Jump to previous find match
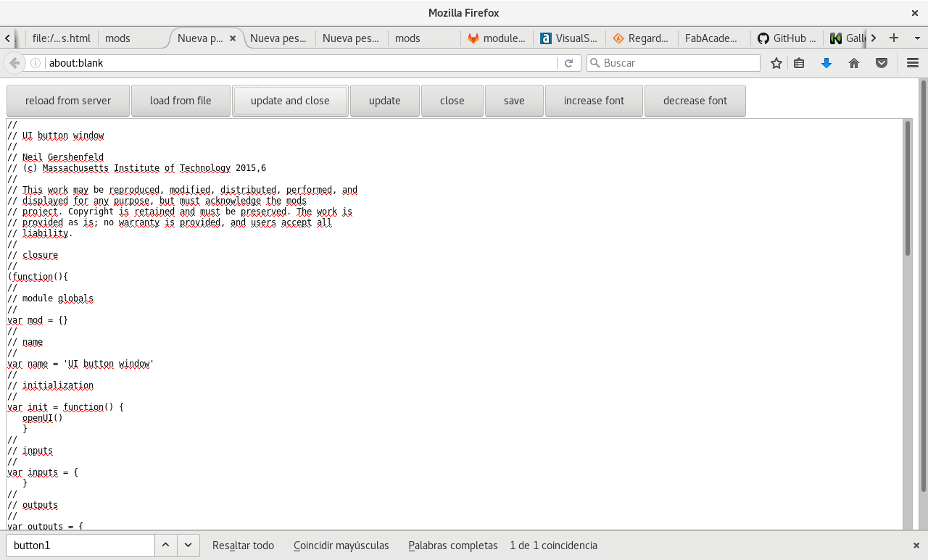The width and height of the screenshot is (928, 560). [x=165, y=546]
